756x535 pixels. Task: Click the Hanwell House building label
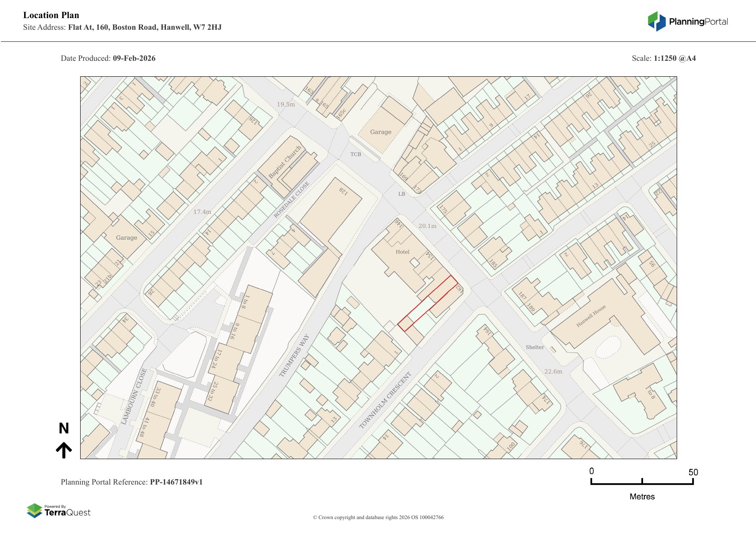pos(591,316)
